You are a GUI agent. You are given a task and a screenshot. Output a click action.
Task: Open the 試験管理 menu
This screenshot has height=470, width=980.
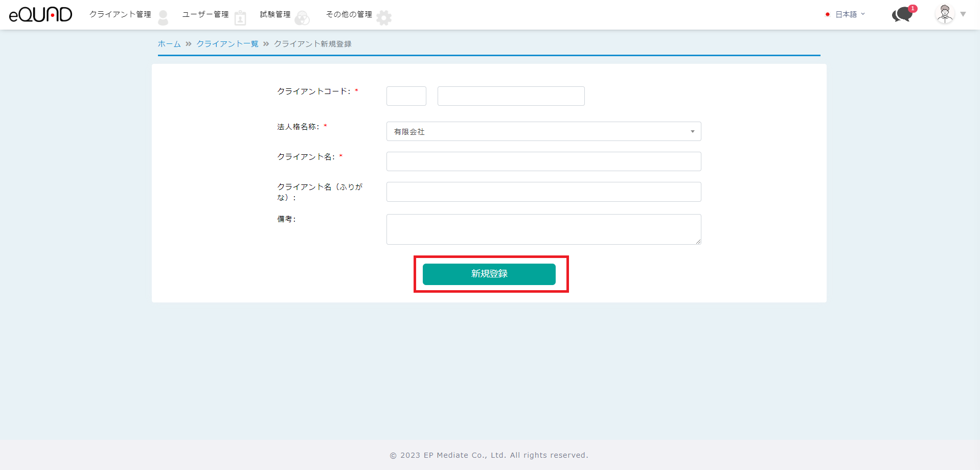coord(275,14)
